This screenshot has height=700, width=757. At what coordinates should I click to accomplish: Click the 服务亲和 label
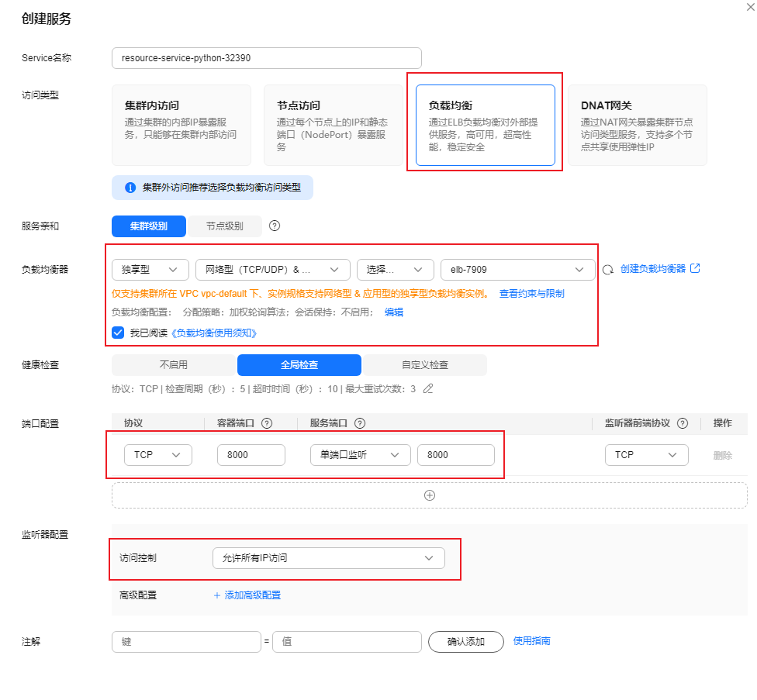click(x=40, y=226)
